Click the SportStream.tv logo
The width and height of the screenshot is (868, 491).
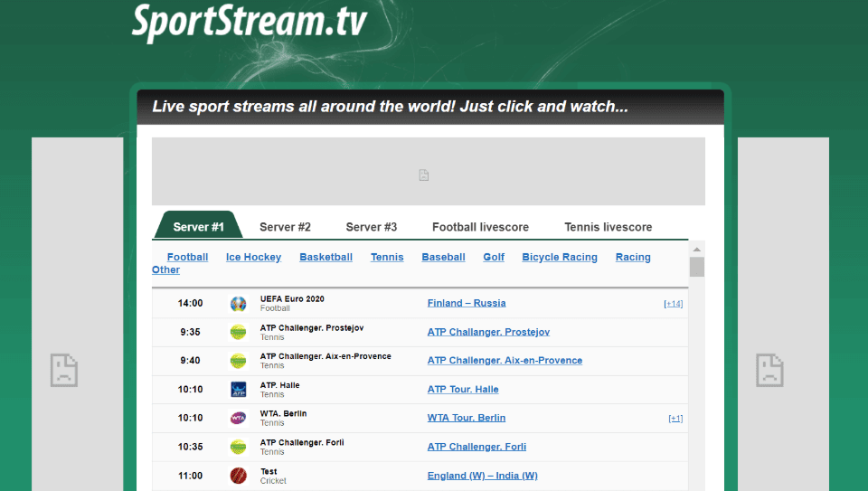tap(250, 22)
